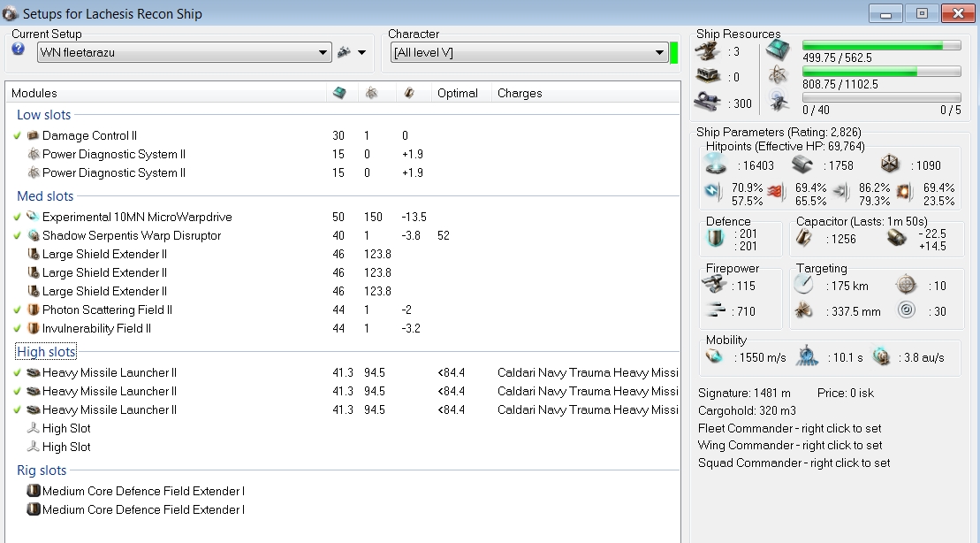
Task: Open the Character skill level dropdown
Action: pos(659,53)
